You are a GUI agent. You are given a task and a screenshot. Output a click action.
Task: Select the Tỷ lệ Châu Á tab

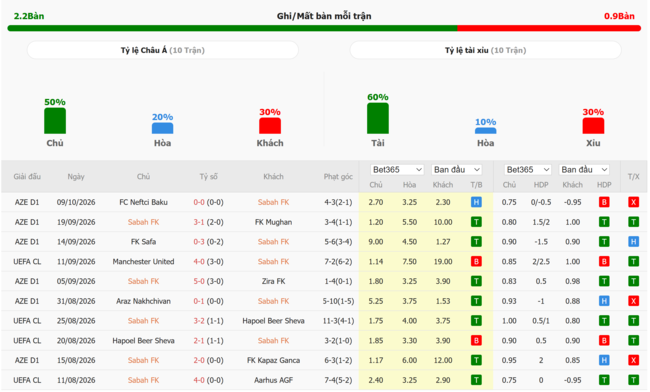click(162, 50)
